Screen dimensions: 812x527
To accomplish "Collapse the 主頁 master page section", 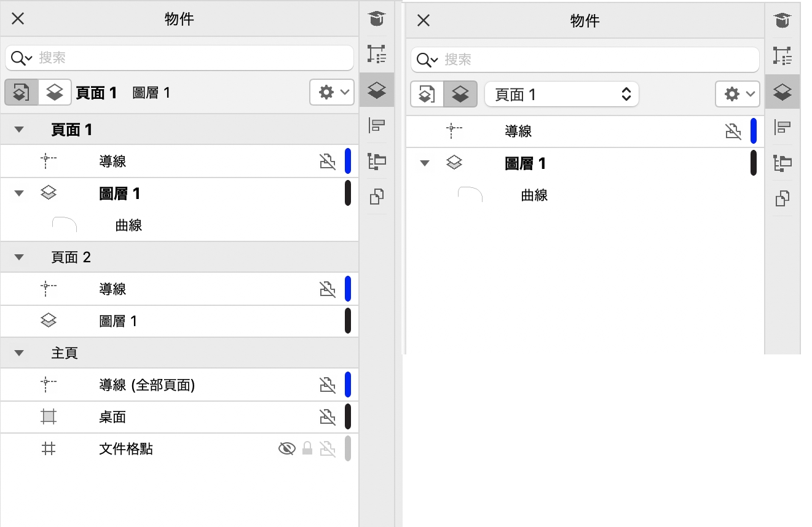I will coord(19,353).
